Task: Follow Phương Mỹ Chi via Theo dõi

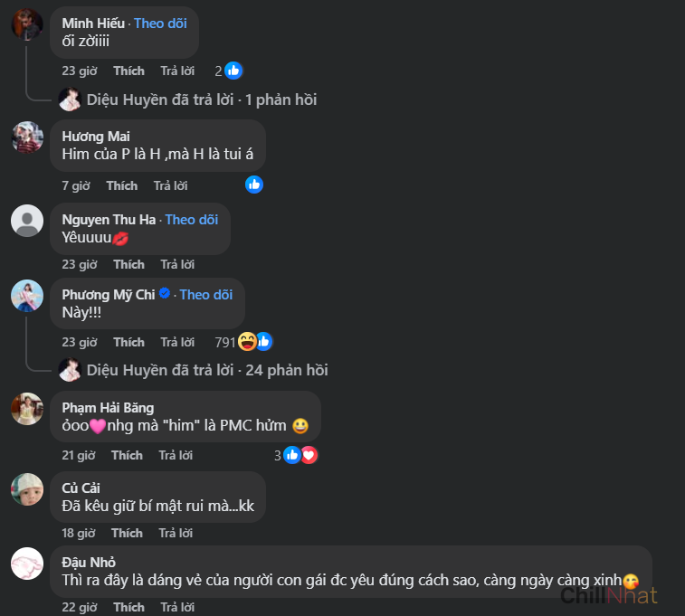Action: tap(206, 295)
